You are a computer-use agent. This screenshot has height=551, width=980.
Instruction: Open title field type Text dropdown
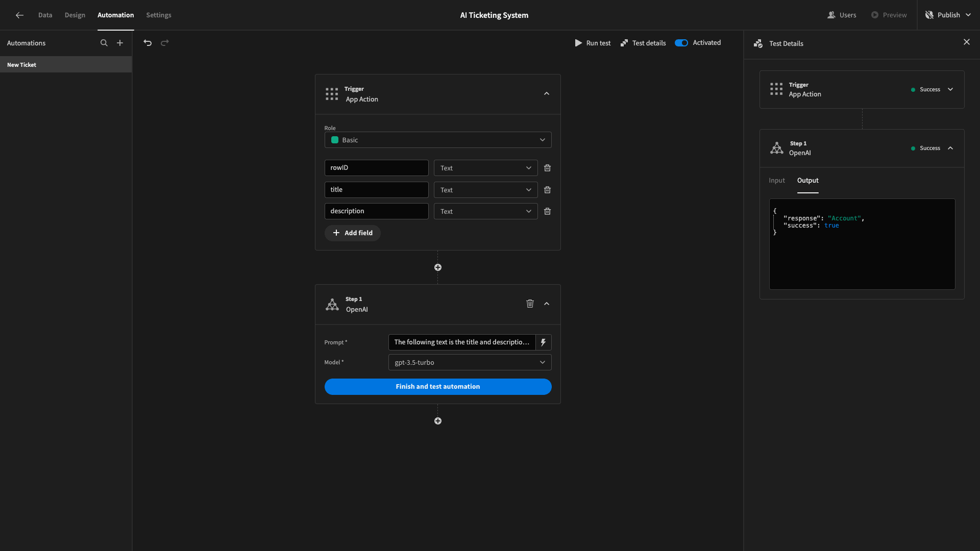(x=485, y=190)
